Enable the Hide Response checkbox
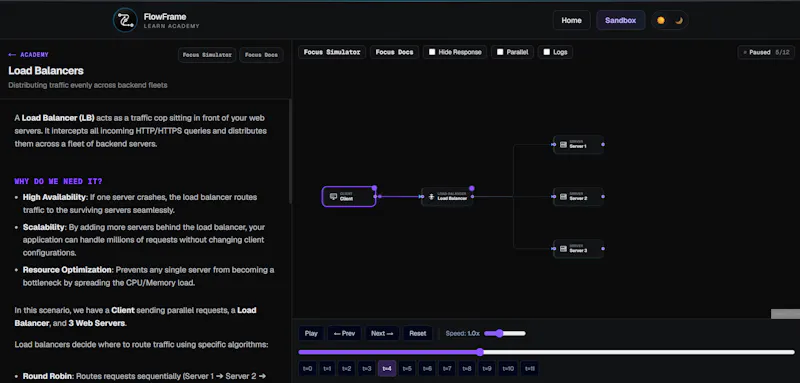 click(432, 52)
